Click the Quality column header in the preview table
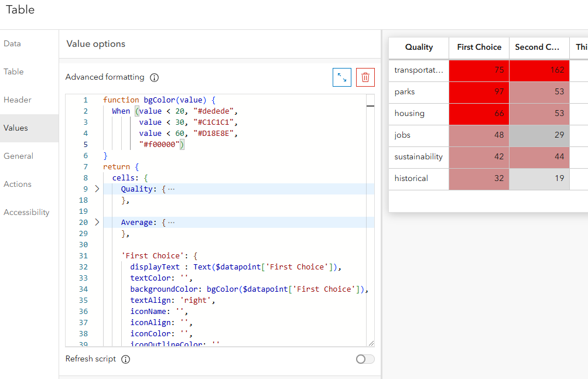This screenshot has height=379, width=588. tap(418, 47)
